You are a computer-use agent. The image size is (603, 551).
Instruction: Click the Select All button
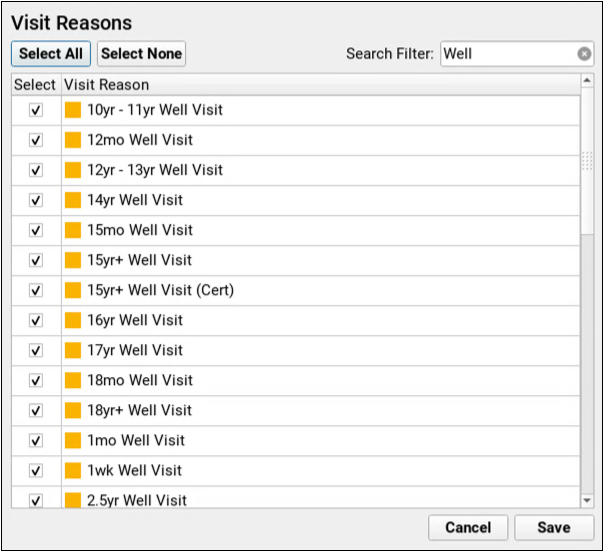pos(51,54)
